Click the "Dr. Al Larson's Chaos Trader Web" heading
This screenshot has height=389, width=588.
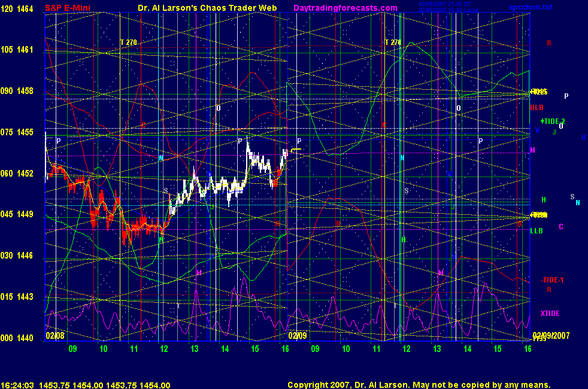coord(207,8)
